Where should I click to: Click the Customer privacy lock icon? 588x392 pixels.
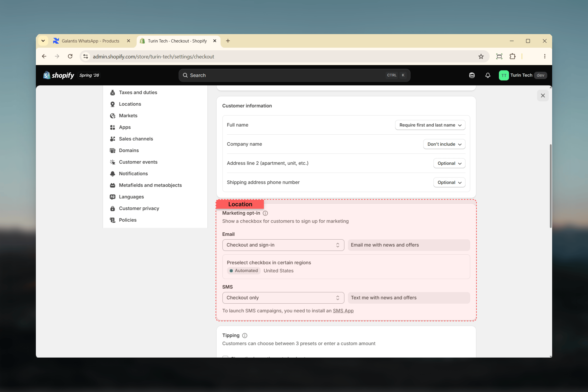[x=113, y=208]
